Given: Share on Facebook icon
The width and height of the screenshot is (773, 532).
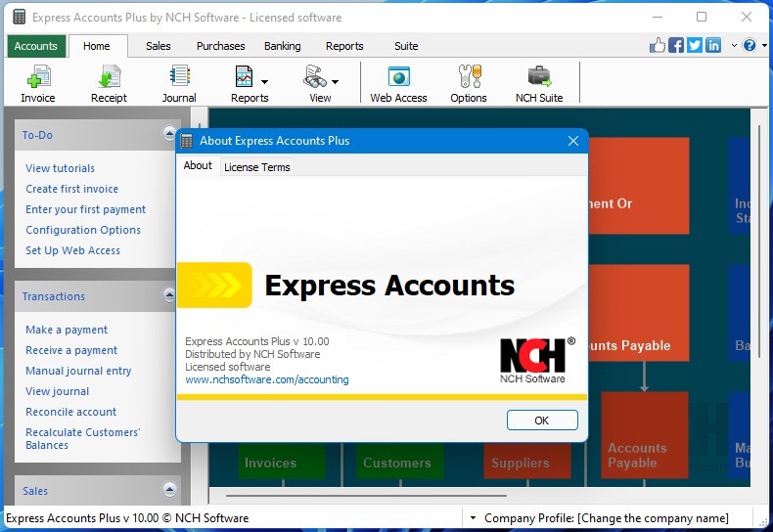Looking at the screenshot, I should [x=676, y=45].
